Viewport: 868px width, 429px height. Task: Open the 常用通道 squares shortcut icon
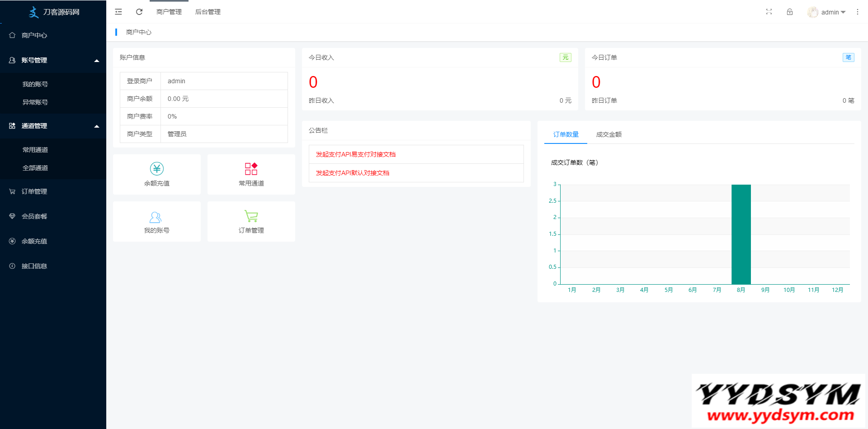click(251, 169)
